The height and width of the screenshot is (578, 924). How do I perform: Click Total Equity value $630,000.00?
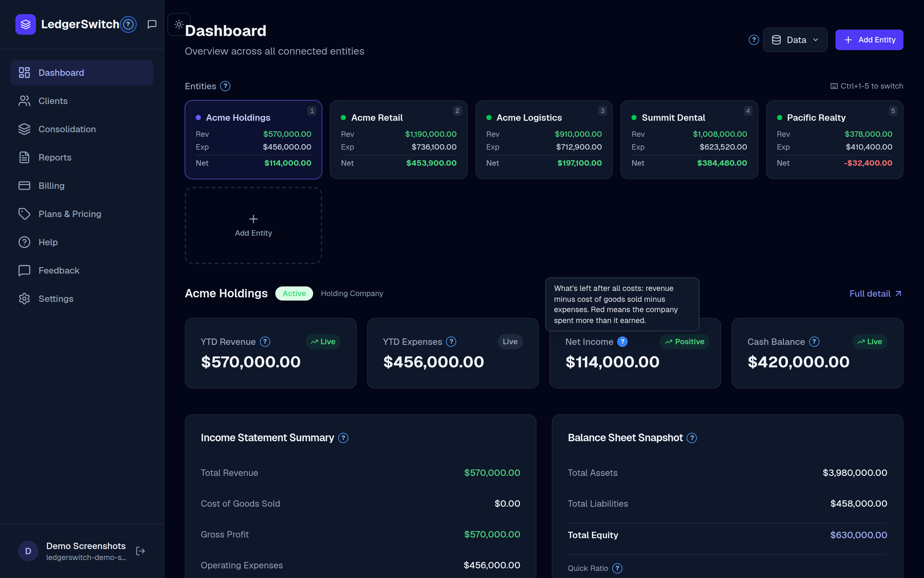pos(859,535)
